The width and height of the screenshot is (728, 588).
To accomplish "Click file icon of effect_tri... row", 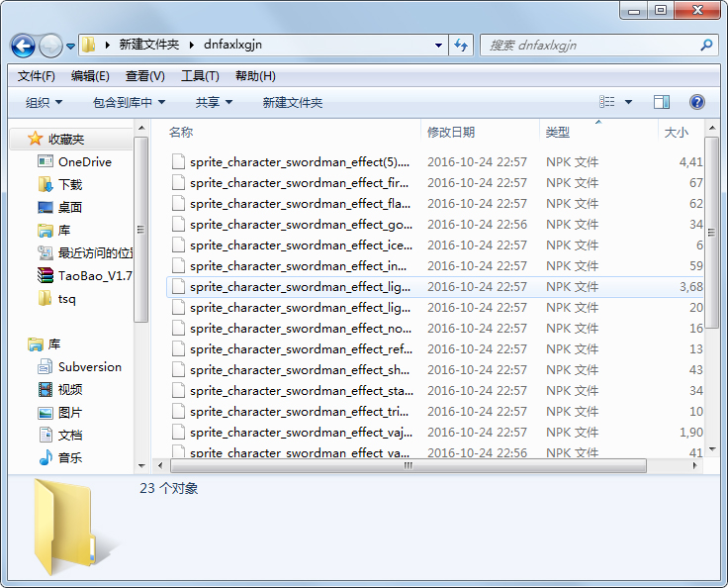I will [x=179, y=412].
